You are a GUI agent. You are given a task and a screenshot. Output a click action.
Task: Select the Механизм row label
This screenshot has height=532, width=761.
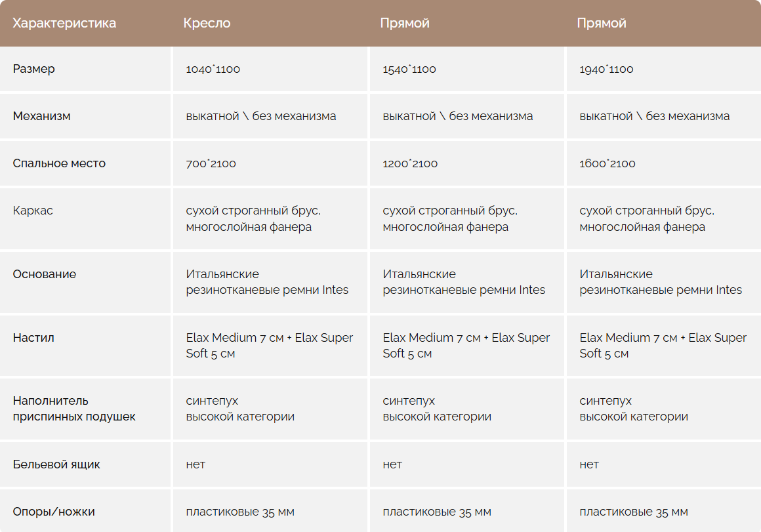click(42, 116)
